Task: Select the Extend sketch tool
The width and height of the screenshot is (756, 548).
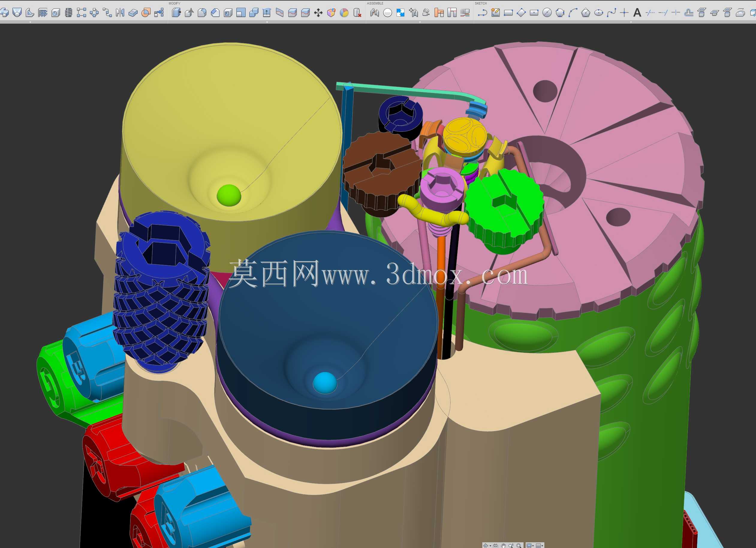Action: pyautogui.click(x=663, y=13)
